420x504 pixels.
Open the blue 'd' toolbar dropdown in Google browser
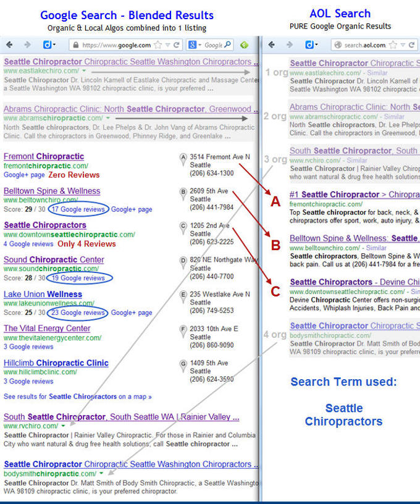click(49, 45)
